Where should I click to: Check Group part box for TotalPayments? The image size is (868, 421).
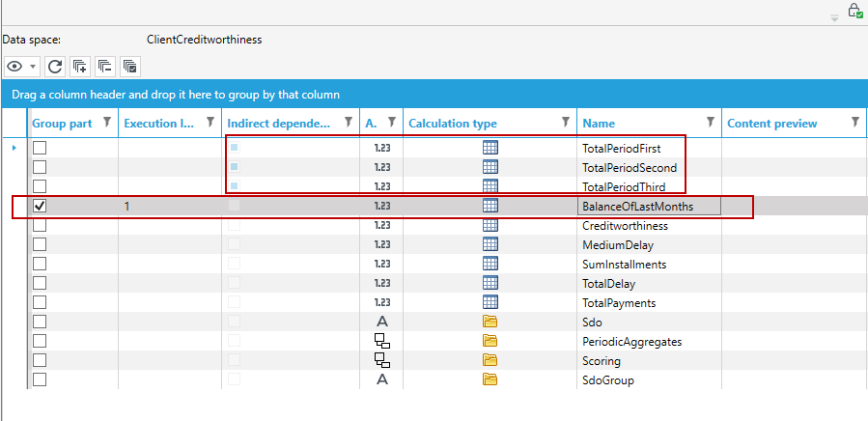[40, 302]
